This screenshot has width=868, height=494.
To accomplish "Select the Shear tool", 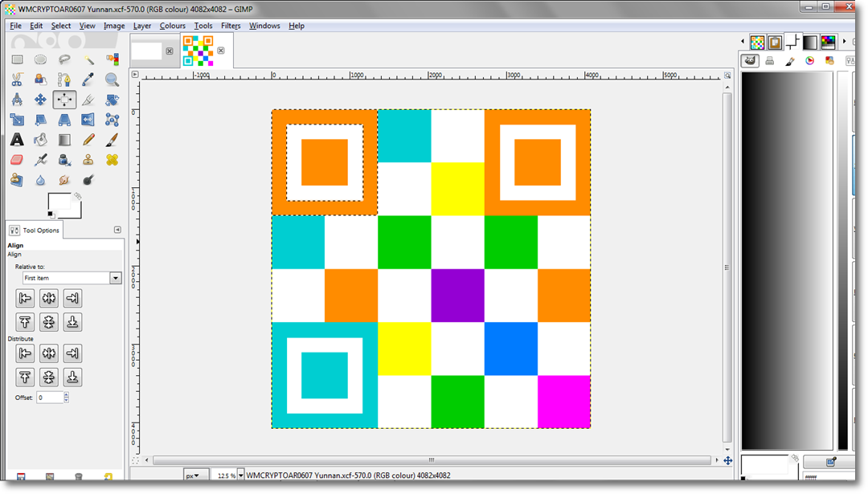I will (40, 120).
